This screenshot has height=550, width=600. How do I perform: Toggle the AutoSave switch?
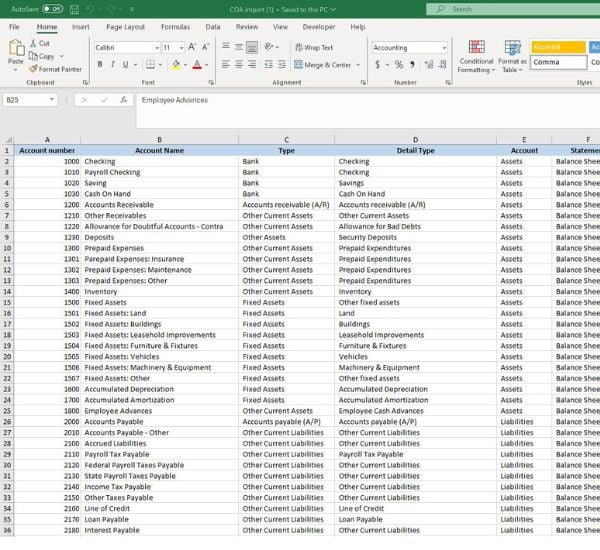point(52,9)
